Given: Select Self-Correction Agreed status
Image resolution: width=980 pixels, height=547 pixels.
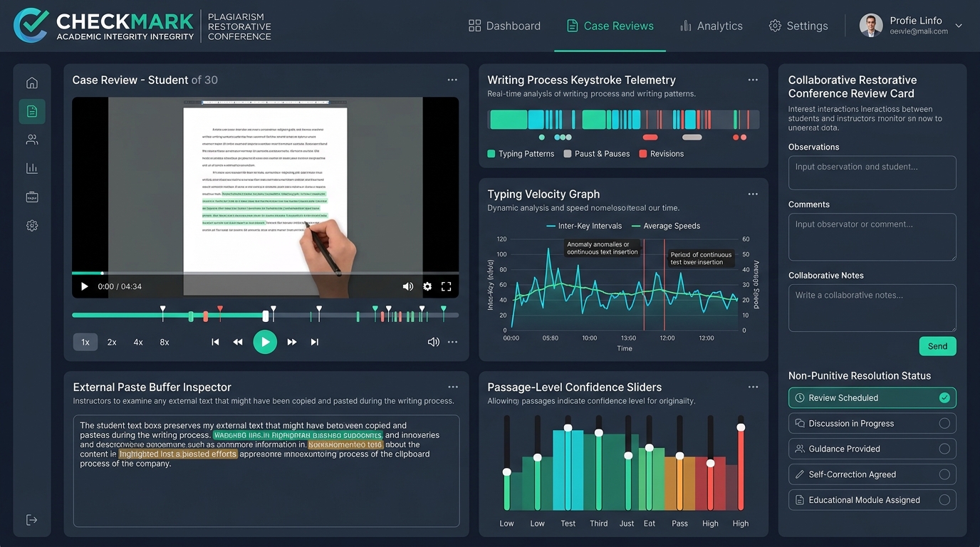Looking at the screenshot, I should click(x=872, y=474).
